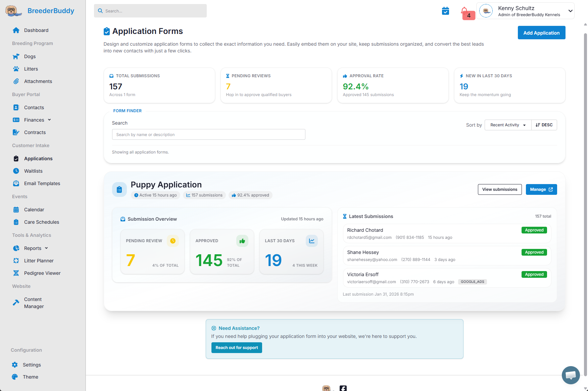Click the Add Application button
The width and height of the screenshot is (588, 391).
[541, 33]
